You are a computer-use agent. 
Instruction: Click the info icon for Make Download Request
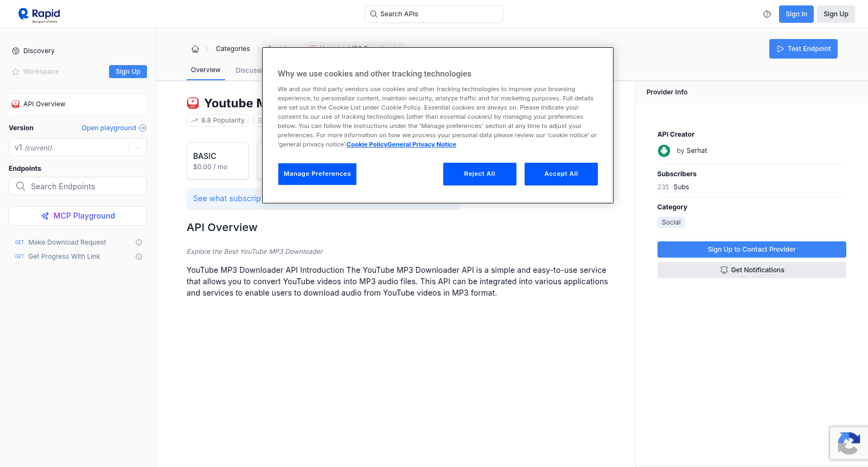[x=139, y=242]
